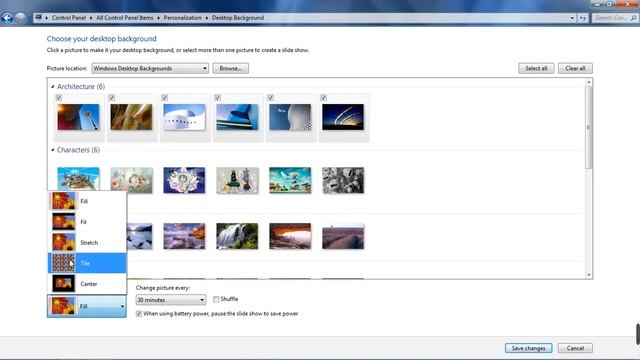This screenshot has width=640, height=360.
Task: Select the waterfall landscape thumbnail
Action: coord(237,236)
